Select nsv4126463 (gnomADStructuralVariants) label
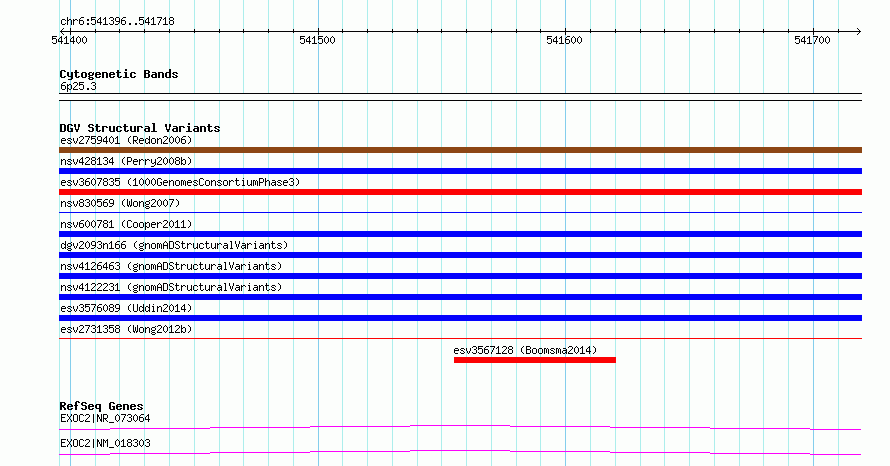This screenshot has width=890, height=466. coord(171,266)
